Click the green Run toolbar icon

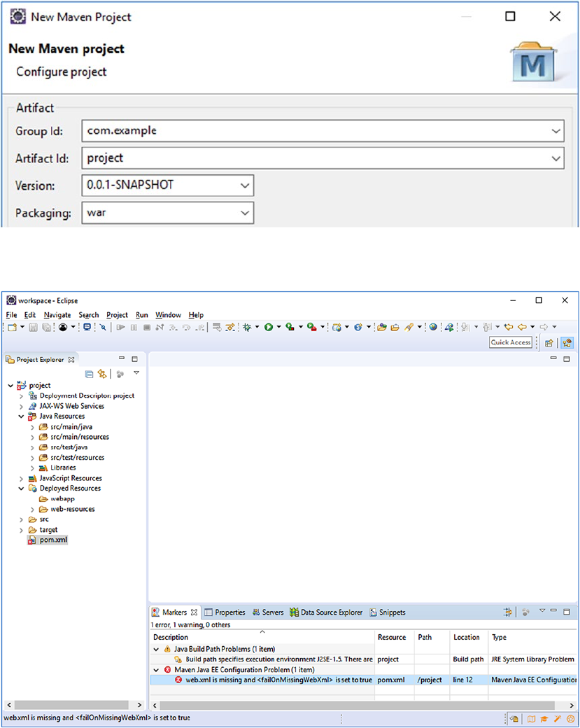(268, 328)
